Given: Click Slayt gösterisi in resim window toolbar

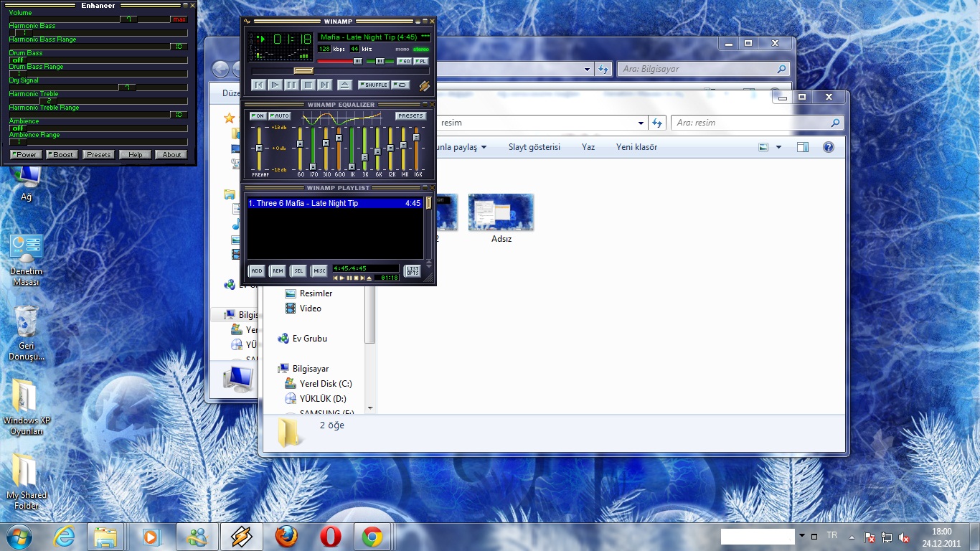Looking at the screenshot, I should [x=534, y=147].
